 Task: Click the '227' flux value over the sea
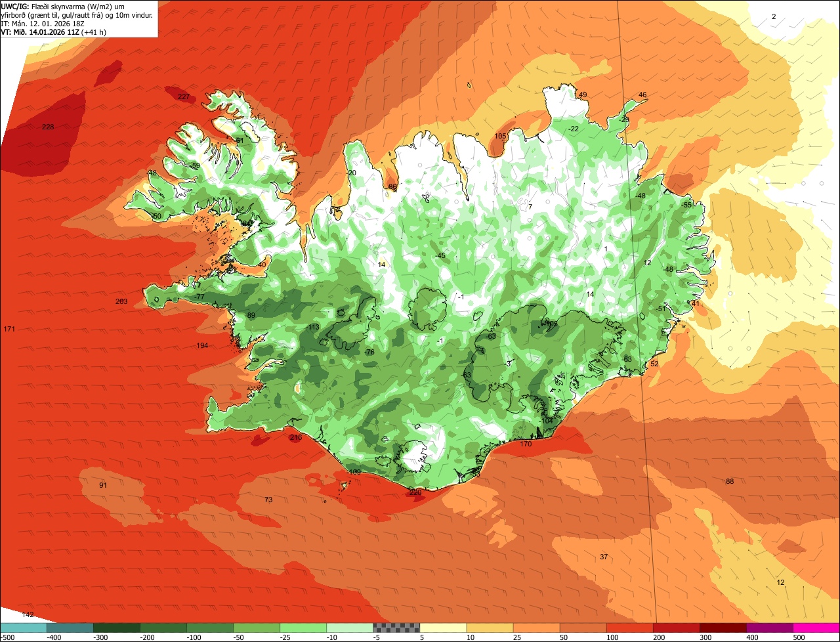coord(184,96)
